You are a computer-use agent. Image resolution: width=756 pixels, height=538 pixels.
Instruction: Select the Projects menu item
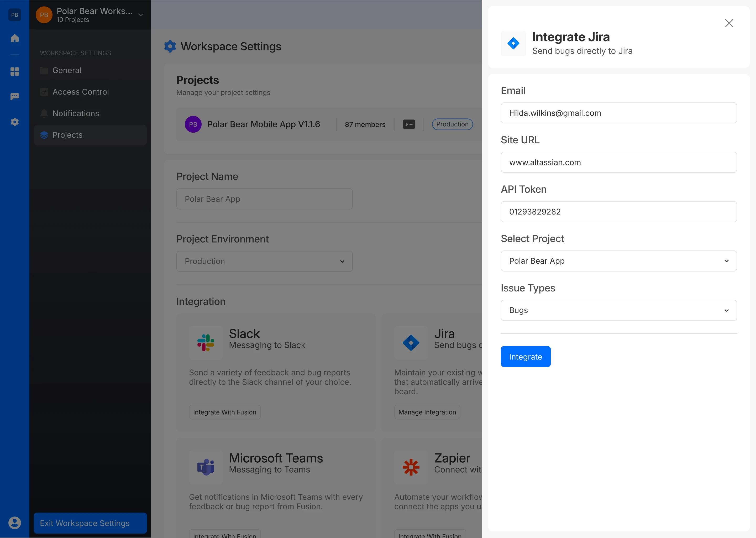coord(90,135)
